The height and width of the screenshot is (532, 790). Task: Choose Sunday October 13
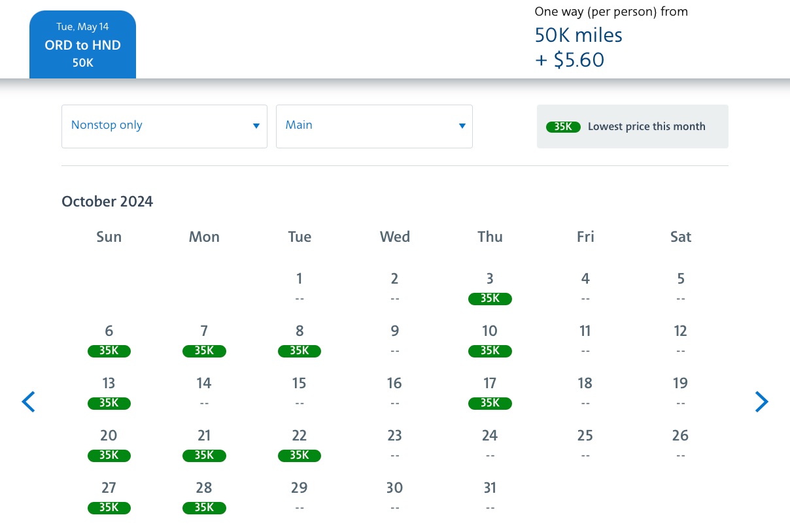[109, 393]
